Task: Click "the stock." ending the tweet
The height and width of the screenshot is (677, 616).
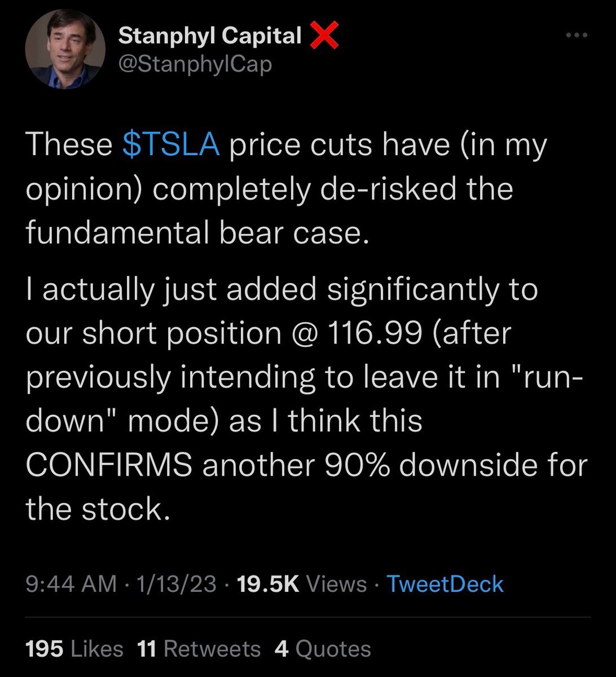Action: [x=98, y=509]
